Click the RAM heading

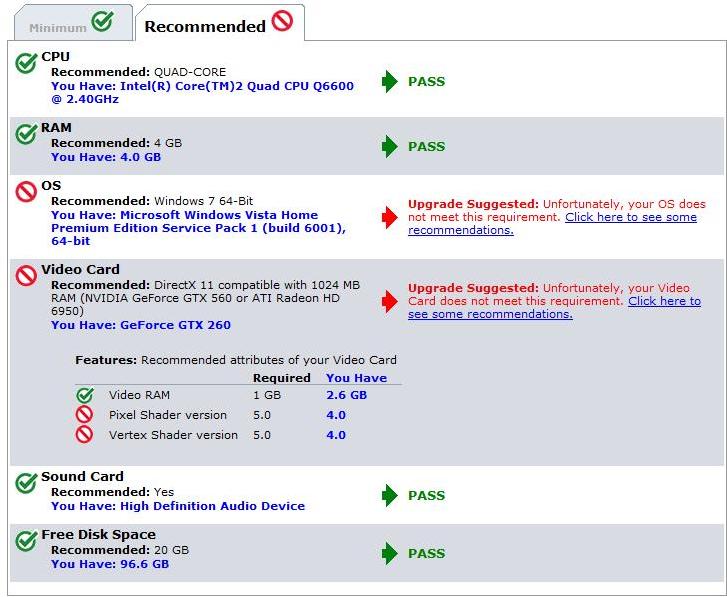tap(57, 127)
